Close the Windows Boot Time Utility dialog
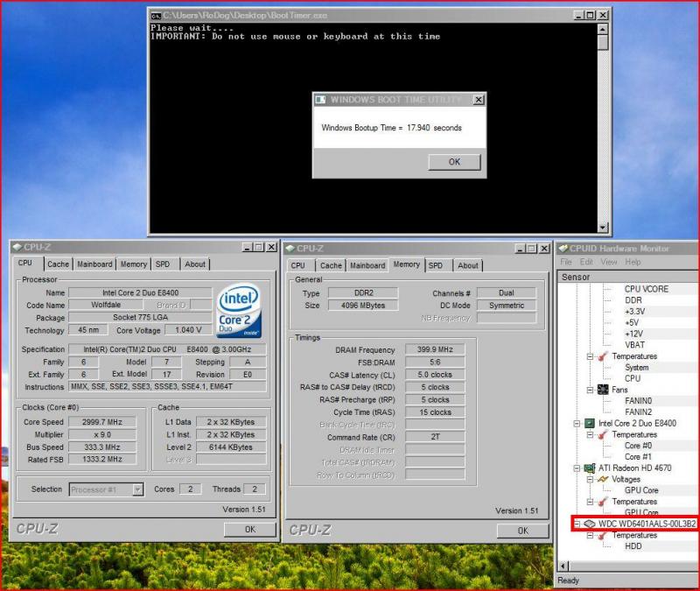This screenshot has width=700, height=591. [478, 100]
